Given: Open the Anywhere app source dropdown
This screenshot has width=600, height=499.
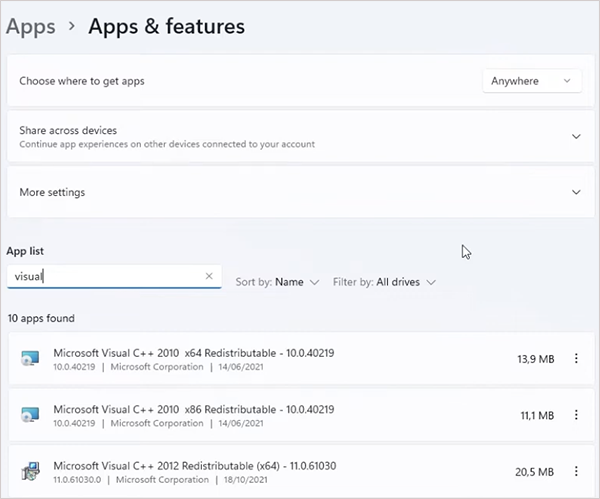Looking at the screenshot, I should pos(532,81).
